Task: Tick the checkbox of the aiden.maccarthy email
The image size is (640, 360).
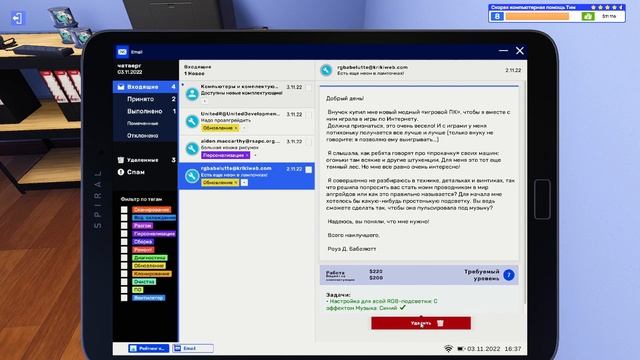Action: pyautogui.click(x=309, y=142)
